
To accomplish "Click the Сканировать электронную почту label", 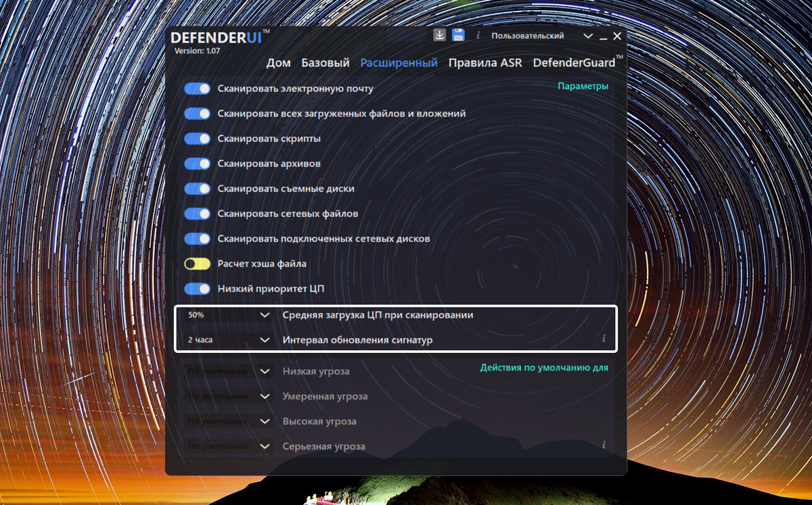I will [295, 89].
